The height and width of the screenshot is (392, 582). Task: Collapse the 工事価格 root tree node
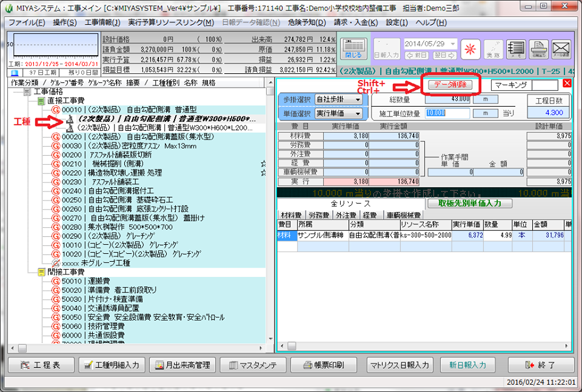pyautogui.click(x=27, y=91)
